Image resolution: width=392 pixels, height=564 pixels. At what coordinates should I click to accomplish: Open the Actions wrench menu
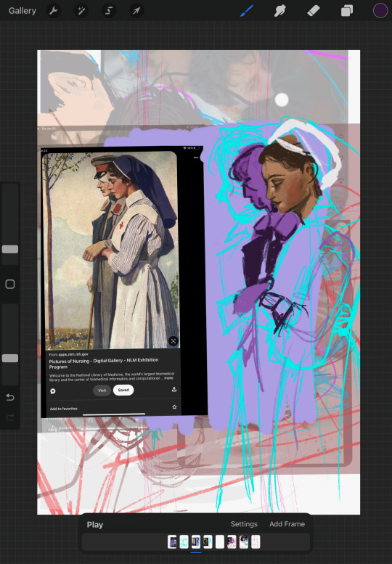pos(54,11)
